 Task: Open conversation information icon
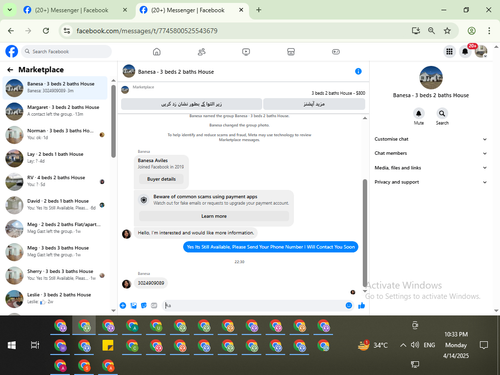coord(358,71)
